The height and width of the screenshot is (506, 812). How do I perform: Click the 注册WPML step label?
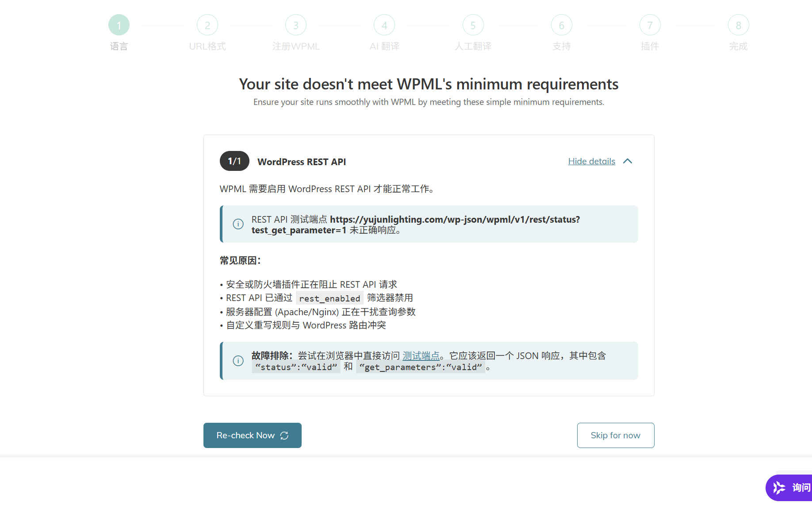coord(296,46)
